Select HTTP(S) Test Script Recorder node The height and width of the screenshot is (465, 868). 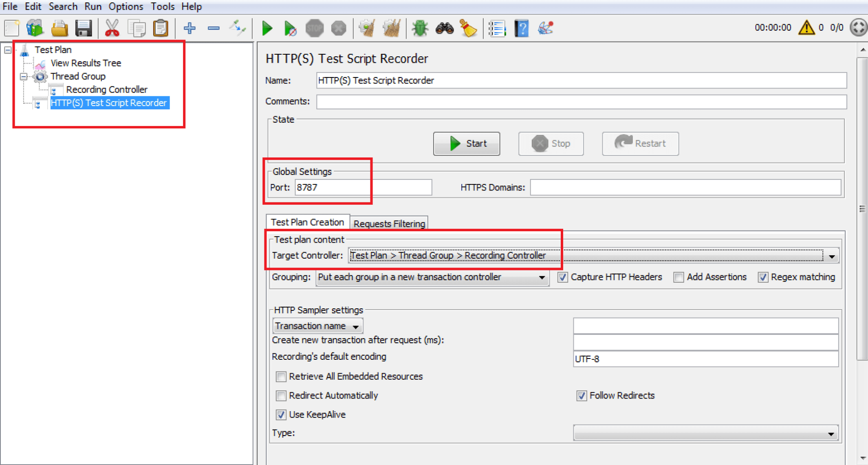click(109, 103)
